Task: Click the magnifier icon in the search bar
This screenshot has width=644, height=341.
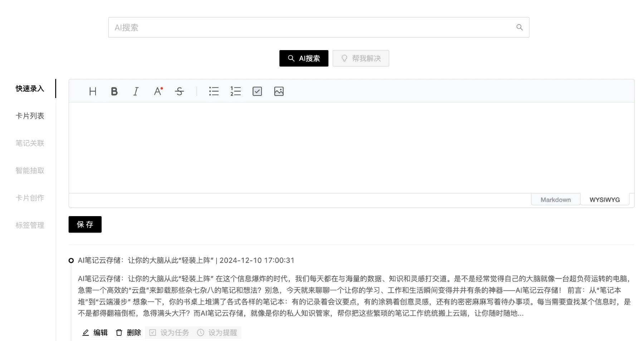Action: (519, 27)
